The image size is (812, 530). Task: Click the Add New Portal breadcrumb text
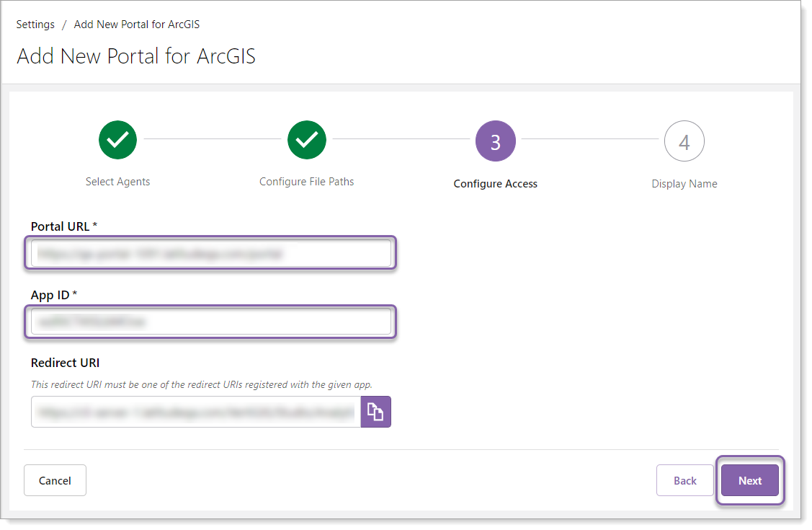tap(136, 25)
